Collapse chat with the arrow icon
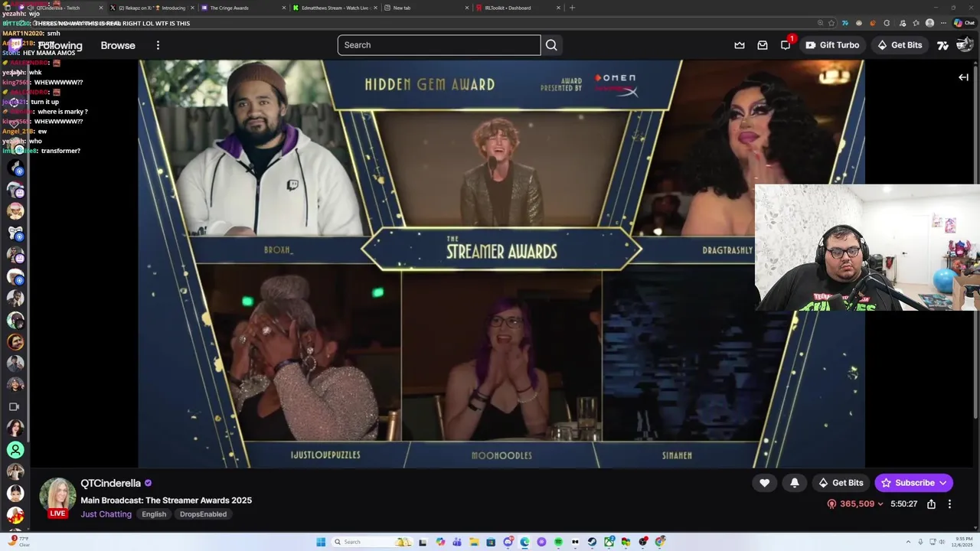 coord(963,77)
